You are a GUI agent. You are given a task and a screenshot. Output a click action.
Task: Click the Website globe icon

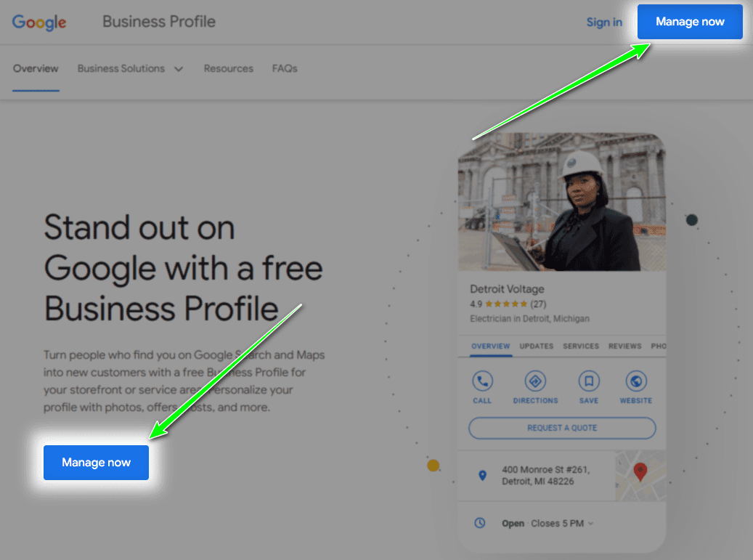click(636, 381)
